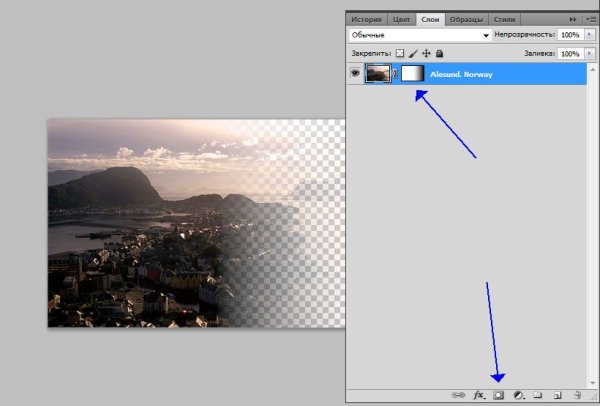
Task: Select the layer mask thumbnail
Action: (x=413, y=74)
